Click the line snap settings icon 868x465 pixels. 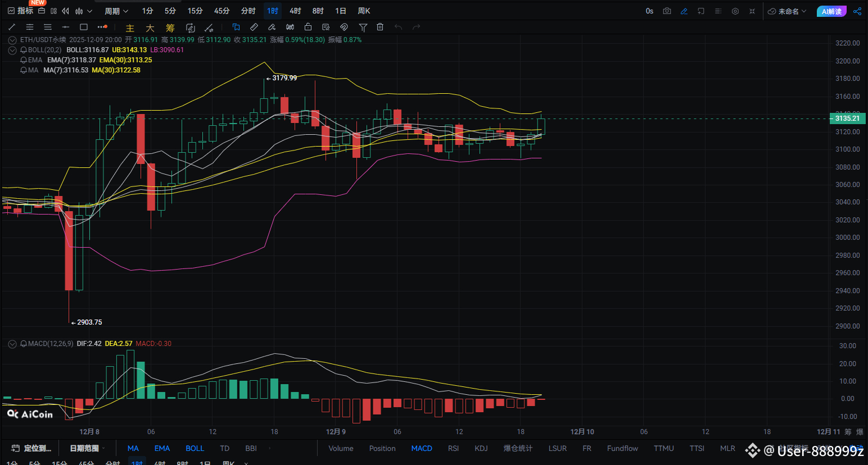point(209,28)
